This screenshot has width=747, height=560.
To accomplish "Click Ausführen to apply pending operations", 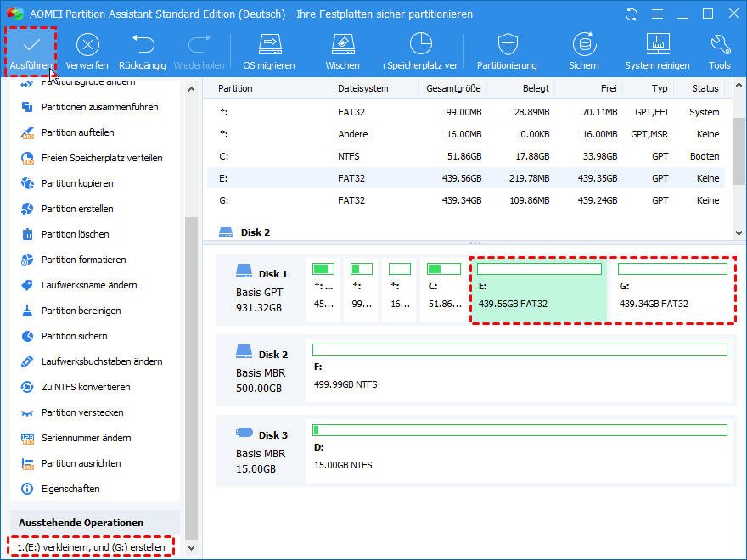I will (31, 52).
